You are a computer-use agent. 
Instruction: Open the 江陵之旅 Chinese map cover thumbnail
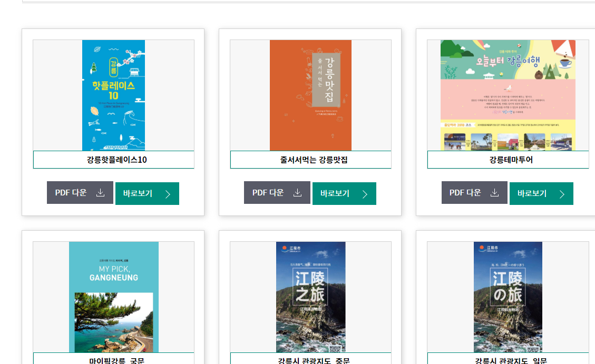pyautogui.click(x=311, y=297)
